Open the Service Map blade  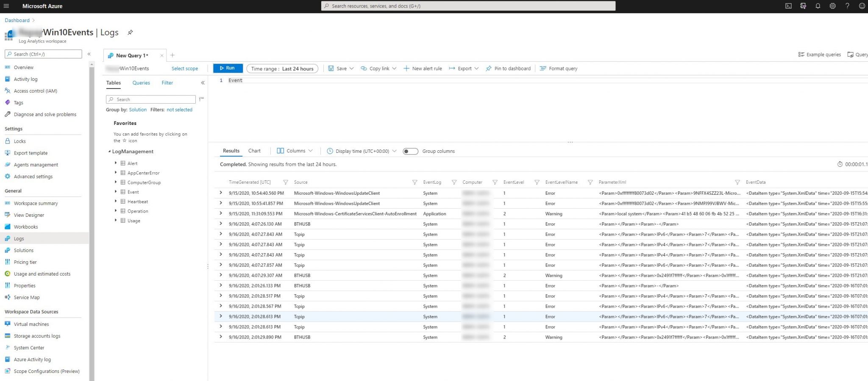point(26,297)
